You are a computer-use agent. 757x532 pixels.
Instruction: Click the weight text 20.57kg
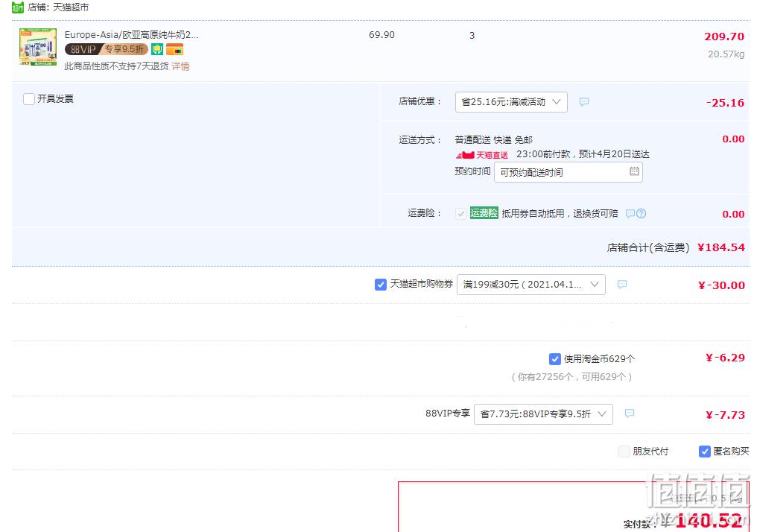726,54
